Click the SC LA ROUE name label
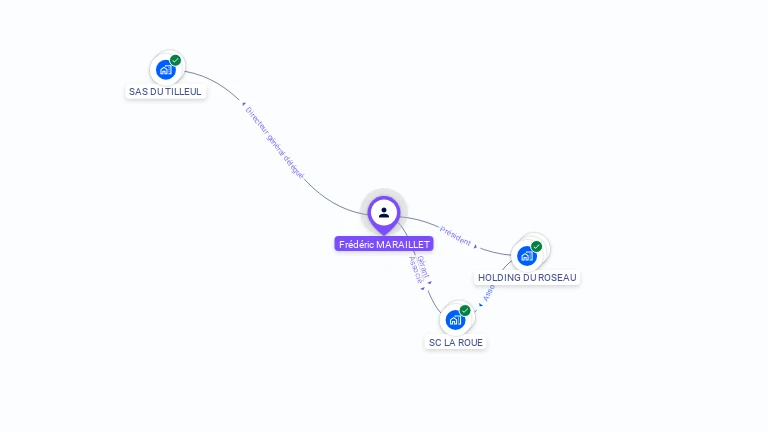The width and height of the screenshot is (768, 432). (x=456, y=342)
